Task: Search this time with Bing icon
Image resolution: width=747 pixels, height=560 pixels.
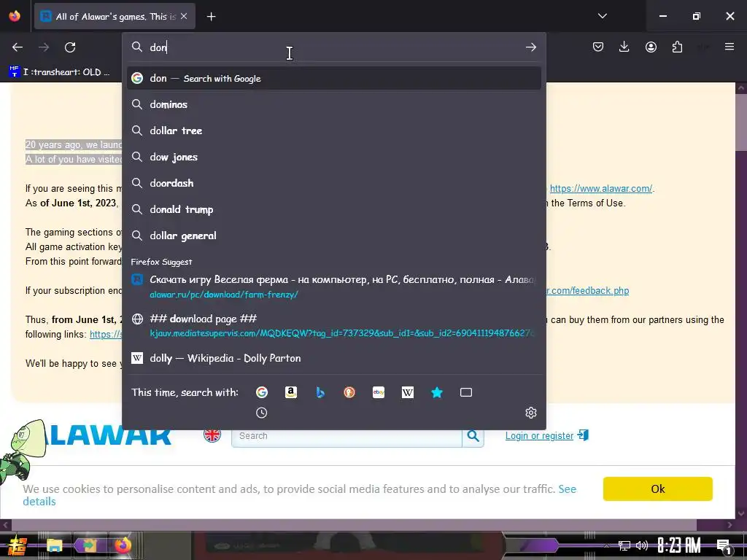Action: pyautogui.click(x=320, y=392)
